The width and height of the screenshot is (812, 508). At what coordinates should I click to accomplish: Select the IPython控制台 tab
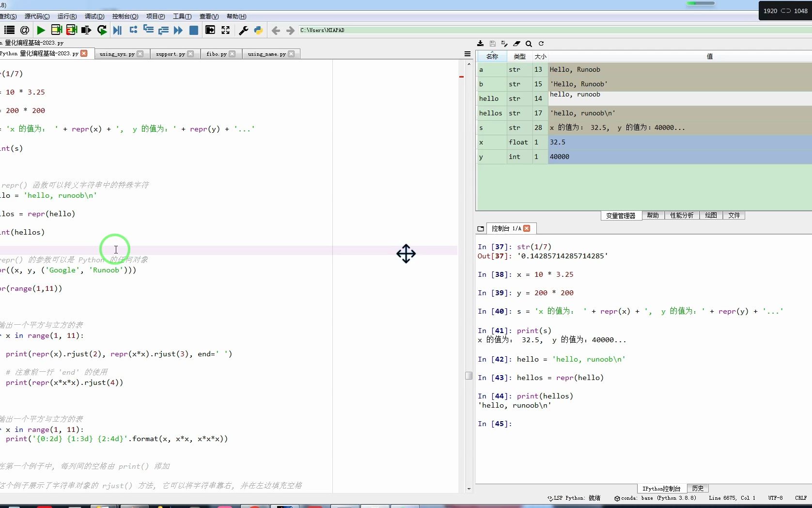(661, 488)
